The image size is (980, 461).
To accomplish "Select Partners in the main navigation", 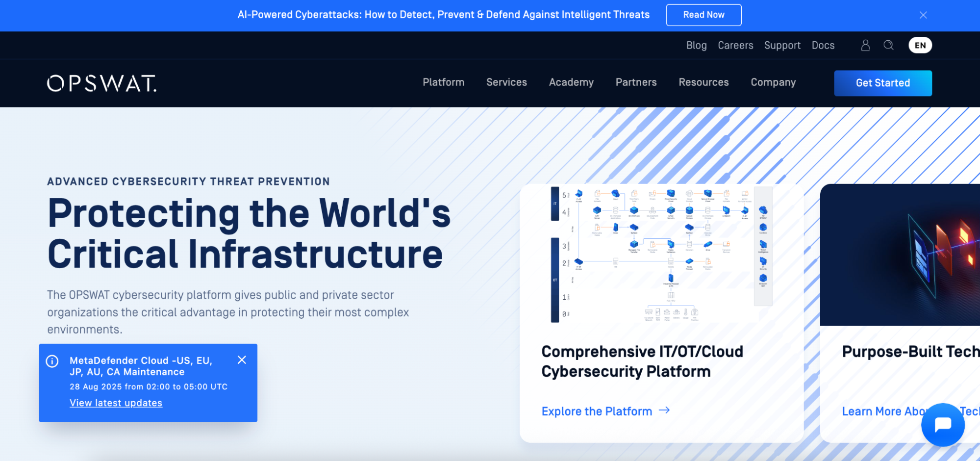I will click(636, 82).
